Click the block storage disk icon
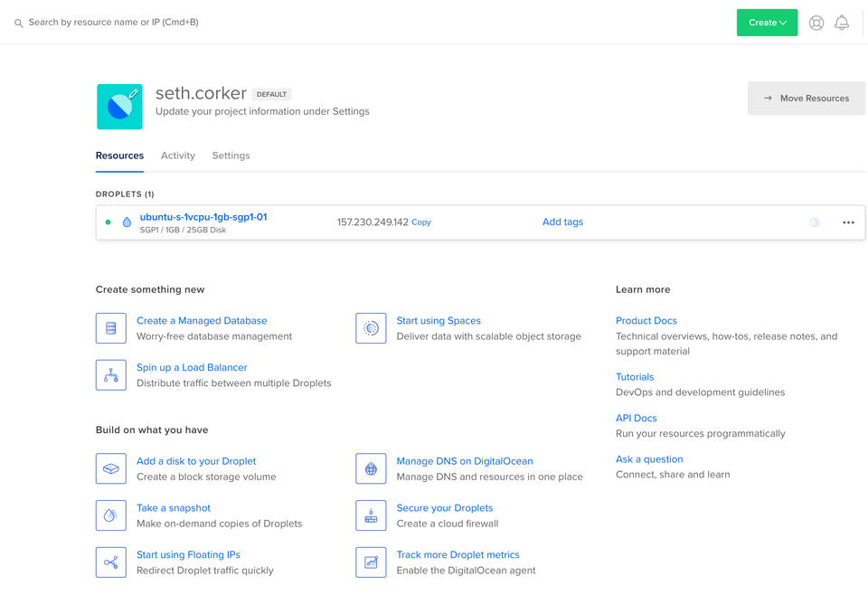 [x=110, y=468]
